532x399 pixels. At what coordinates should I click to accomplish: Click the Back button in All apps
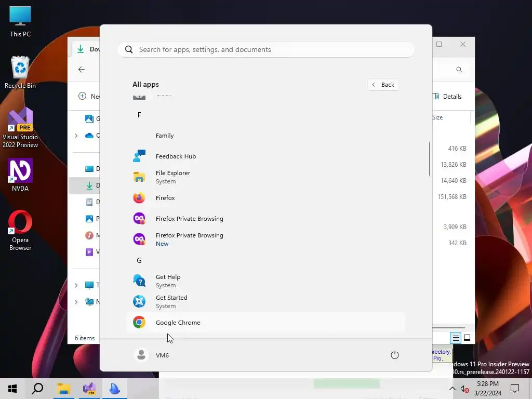click(x=383, y=85)
